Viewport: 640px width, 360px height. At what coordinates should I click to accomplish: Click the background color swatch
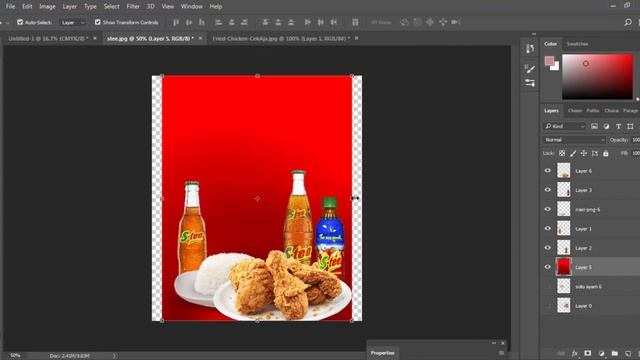pos(556,67)
